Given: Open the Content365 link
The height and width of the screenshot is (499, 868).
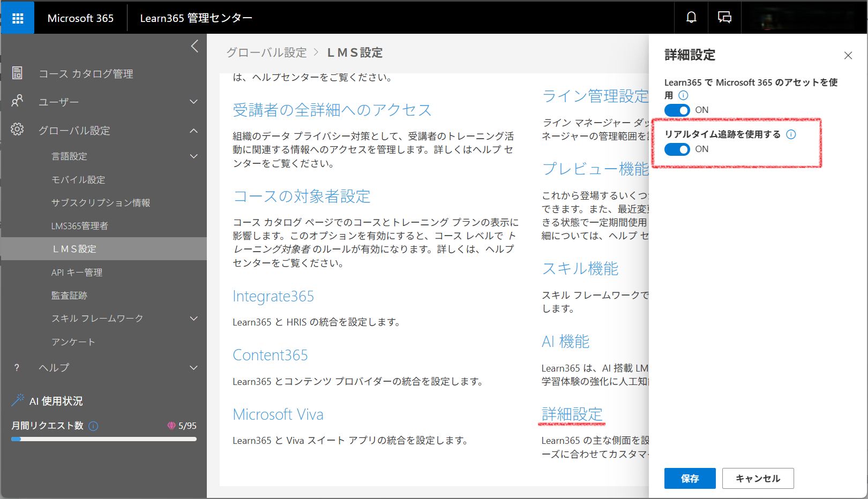Looking at the screenshot, I should [x=270, y=356].
